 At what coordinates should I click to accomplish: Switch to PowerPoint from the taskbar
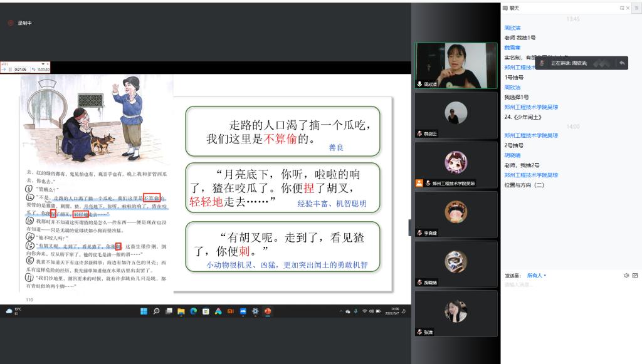(x=268, y=311)
